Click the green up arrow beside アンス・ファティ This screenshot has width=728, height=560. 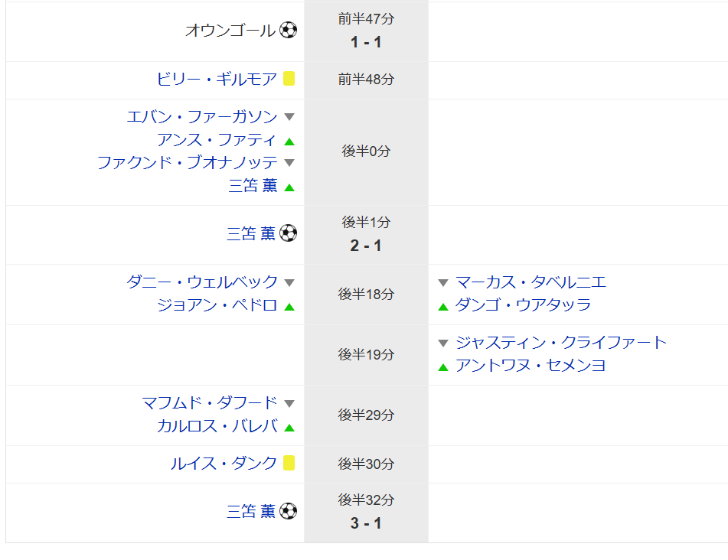[289, 142]
